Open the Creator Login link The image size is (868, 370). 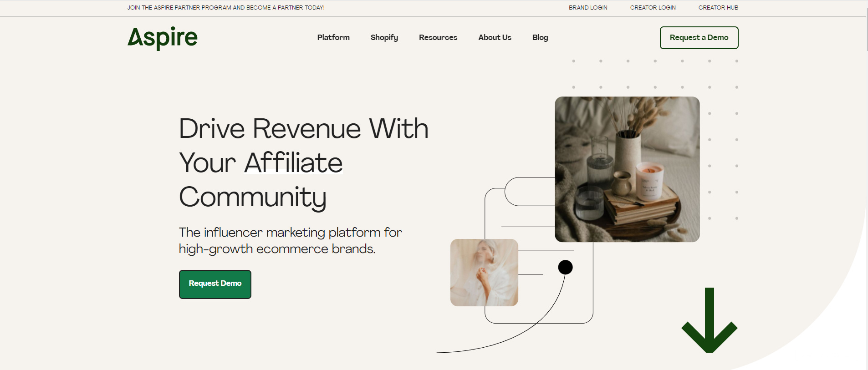coord(653,8)
